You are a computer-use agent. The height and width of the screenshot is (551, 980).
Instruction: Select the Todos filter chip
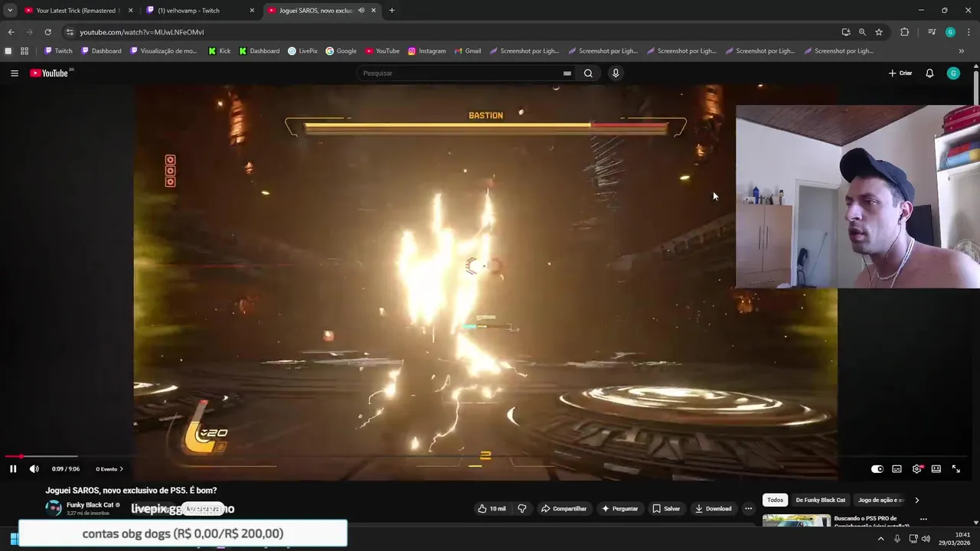pos(775,500)
